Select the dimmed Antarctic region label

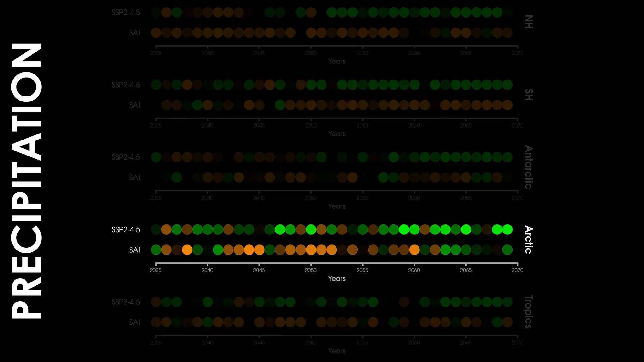[529, 167]
